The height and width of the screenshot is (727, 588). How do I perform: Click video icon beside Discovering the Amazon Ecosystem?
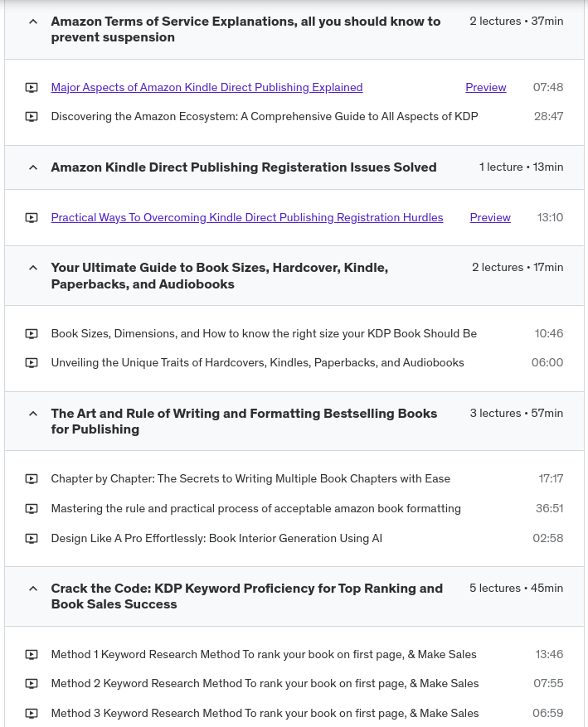coord(32,117)
